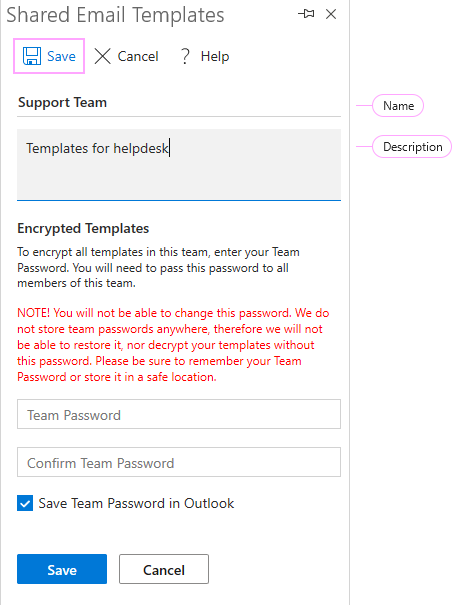453x605 pixels.
Task: Click the toolbar Save label text
Action: (61, 56)
